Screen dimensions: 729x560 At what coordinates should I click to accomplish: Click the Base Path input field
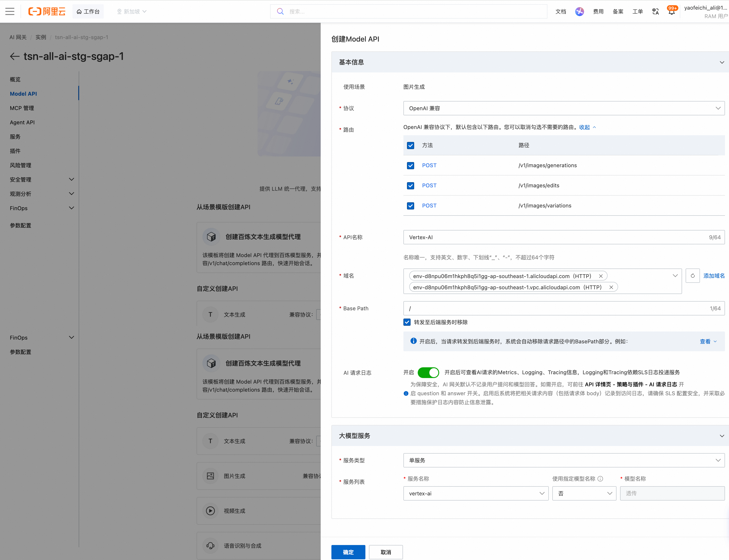pyautogui.click(x=564, y=308)
